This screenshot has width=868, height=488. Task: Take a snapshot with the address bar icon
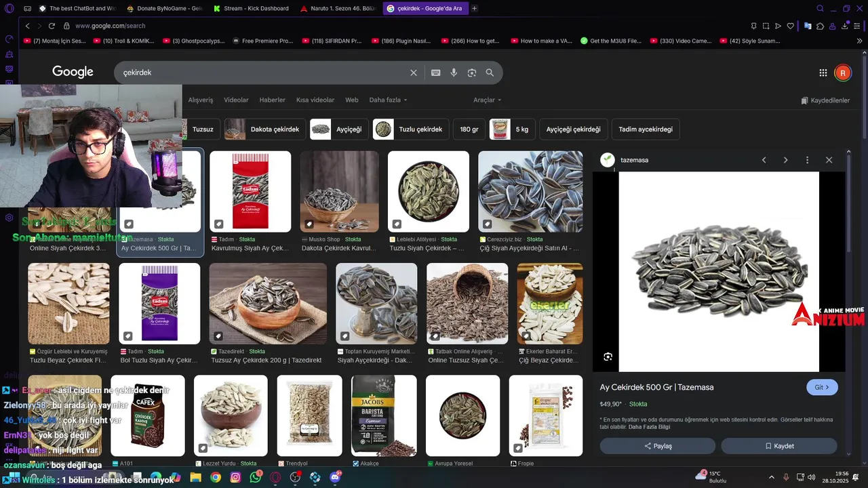tap(766, 26)
